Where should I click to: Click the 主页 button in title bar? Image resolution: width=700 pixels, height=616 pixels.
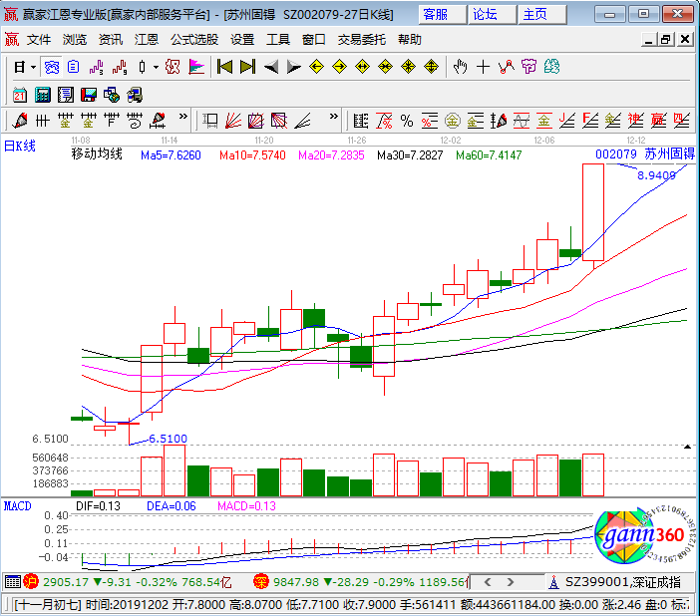[x=541, y=14]
